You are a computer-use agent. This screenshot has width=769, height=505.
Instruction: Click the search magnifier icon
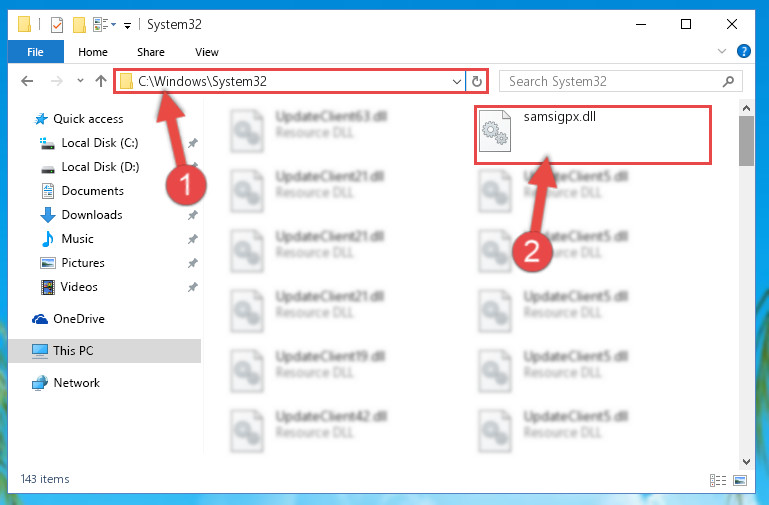728,81
